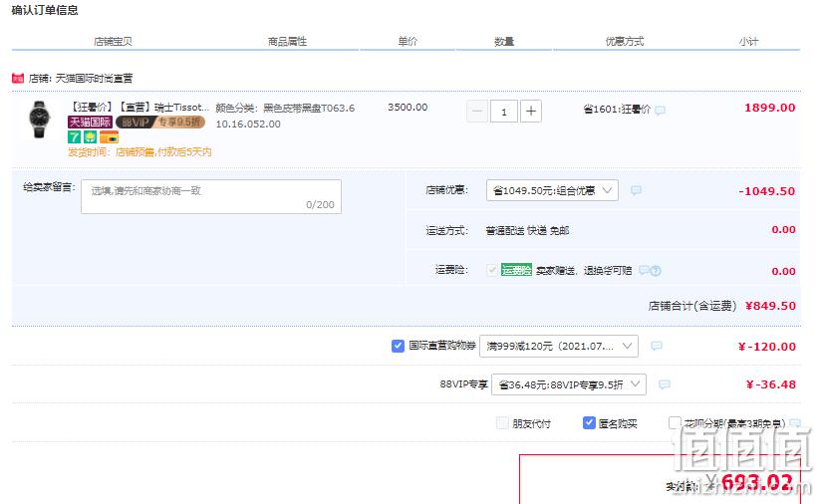Image resolution: width=821 pixels, height=504 pixels.
Task: Click the coupon amount ¥-120.00
Action: click(766, 347)
